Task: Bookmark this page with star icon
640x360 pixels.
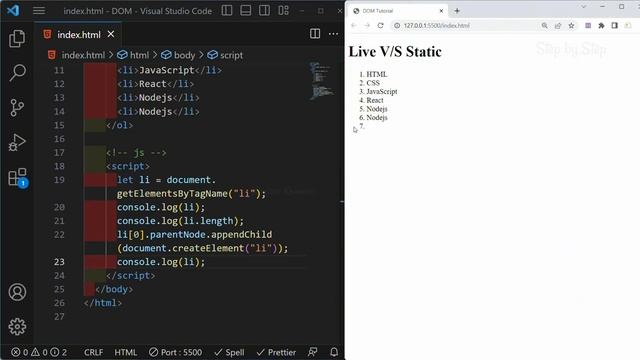Action: pos(571,25)
